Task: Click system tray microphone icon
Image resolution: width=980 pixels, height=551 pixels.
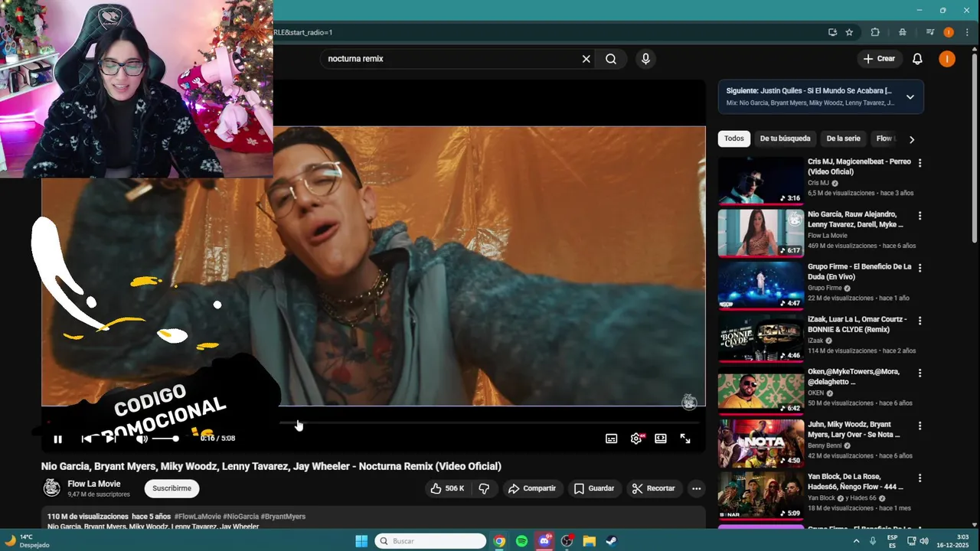Action: 873,541
